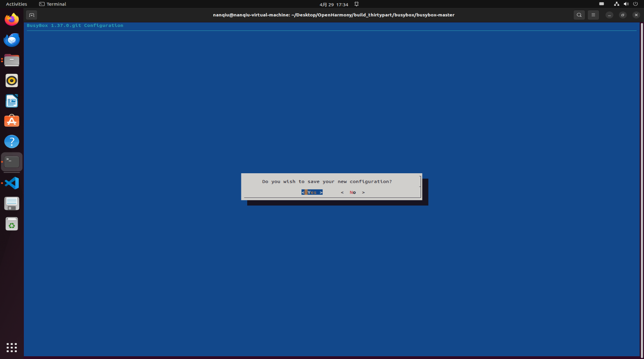Screen dimensions: 644x359
Task: Open the Terminal app menu in top bar
Action: pyautogui.click(x=53, y=4)
